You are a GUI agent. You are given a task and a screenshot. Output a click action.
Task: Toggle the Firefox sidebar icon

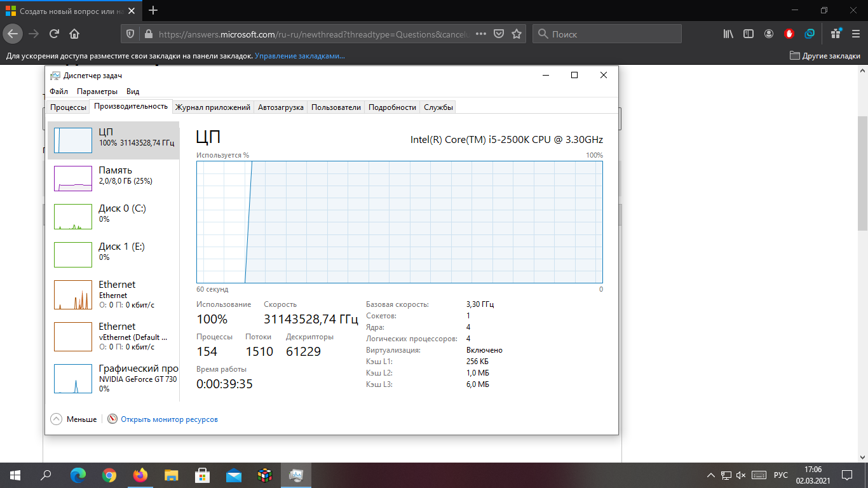pyautogui.click(x=749, y=34)
